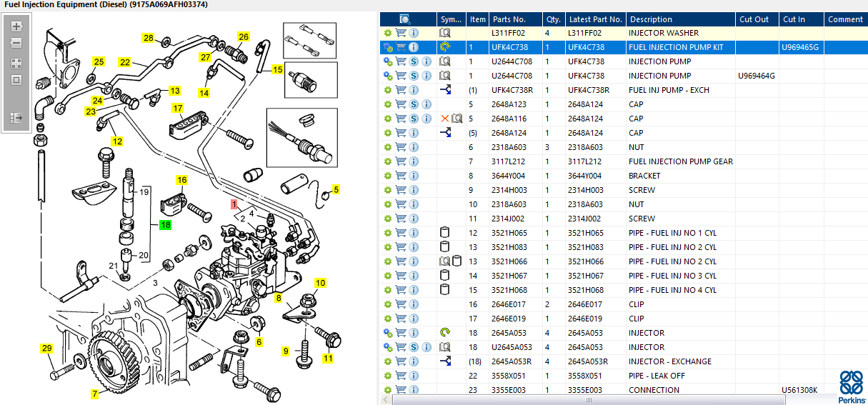The width and height of the screenshot is (868, 405).
Task: Click callout 28 on the diagram
Action: [x=149, y=38]
